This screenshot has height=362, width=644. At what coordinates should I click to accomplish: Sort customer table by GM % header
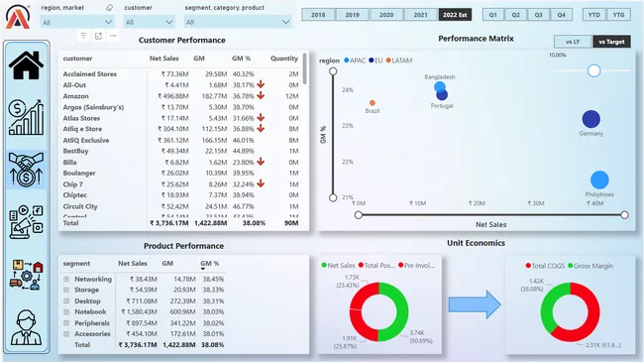pyautogui.click(x=241, y=59)
